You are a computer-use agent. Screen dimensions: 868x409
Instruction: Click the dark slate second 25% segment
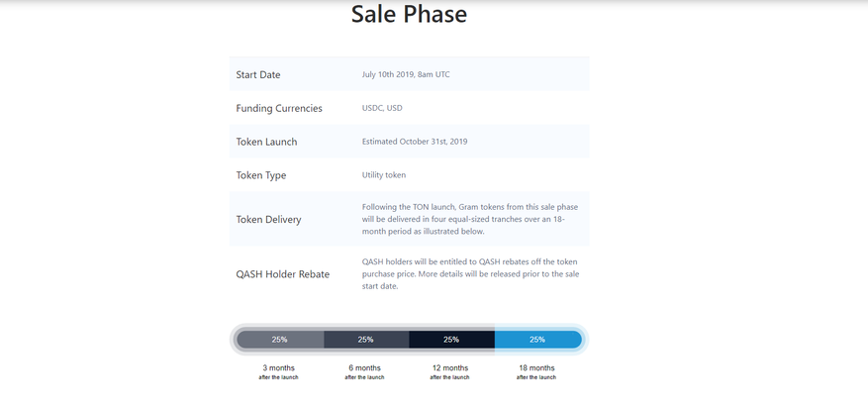point(365,340)
